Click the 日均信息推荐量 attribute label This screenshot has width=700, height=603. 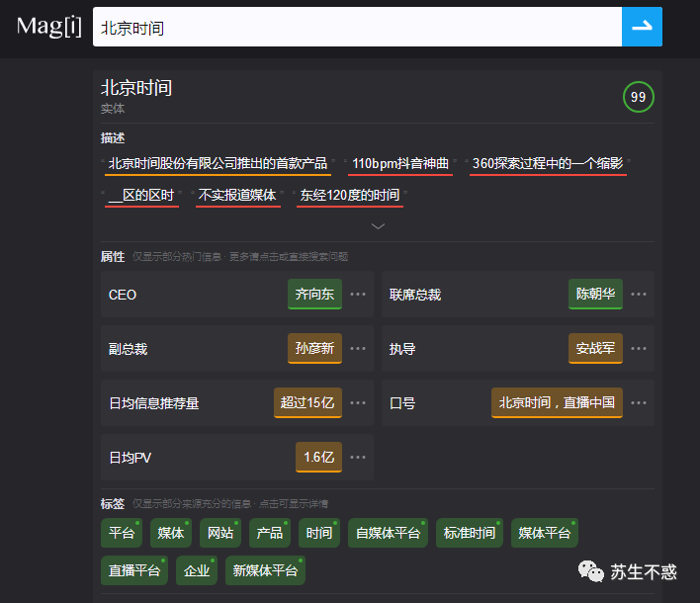154,403
